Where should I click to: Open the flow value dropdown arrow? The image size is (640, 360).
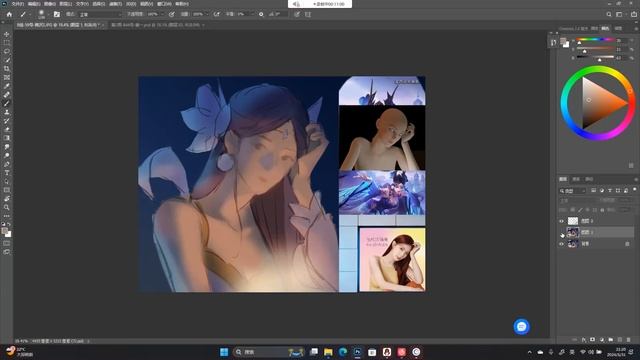(x=207, y=14)
